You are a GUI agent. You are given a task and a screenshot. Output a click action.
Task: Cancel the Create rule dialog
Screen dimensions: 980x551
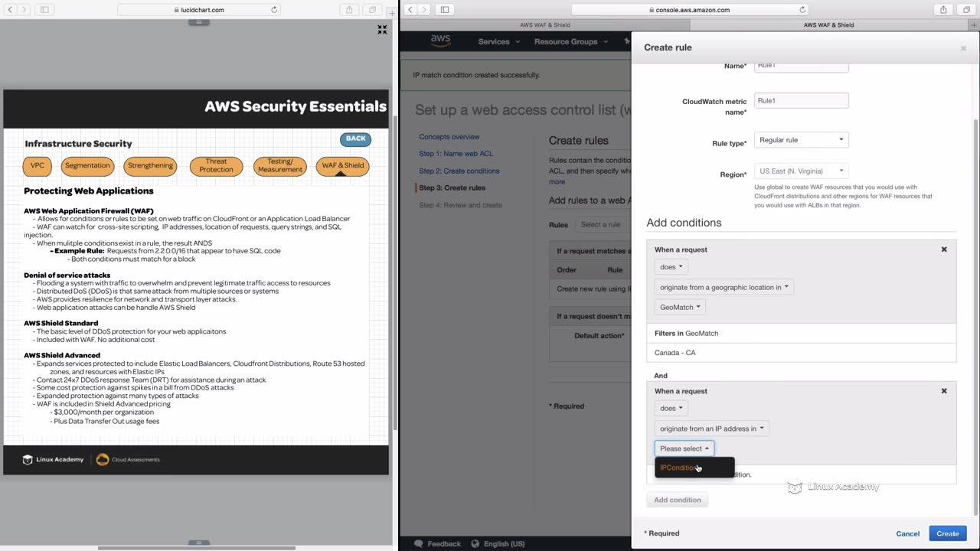point(907,533)
